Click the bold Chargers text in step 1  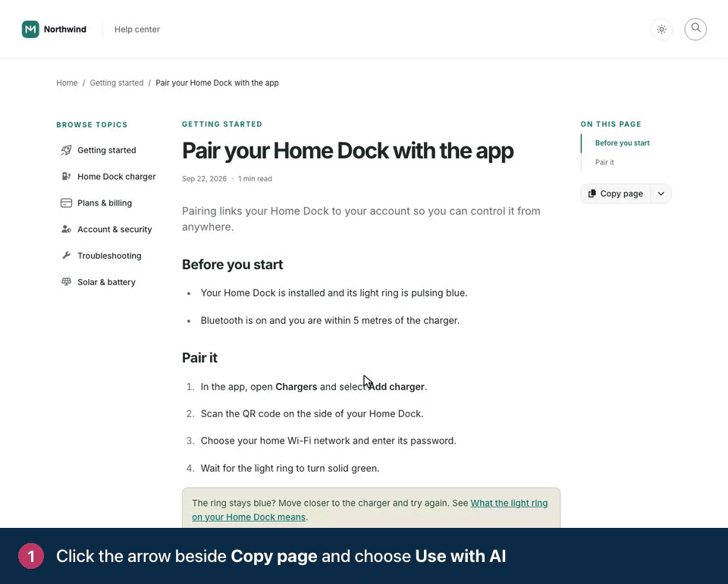tap(297, 387)
